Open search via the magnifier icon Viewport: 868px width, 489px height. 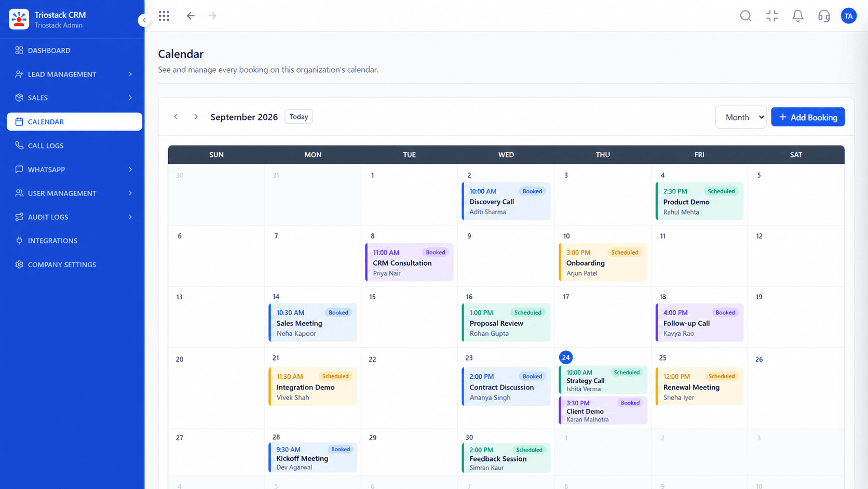click(x=745, y=16)
